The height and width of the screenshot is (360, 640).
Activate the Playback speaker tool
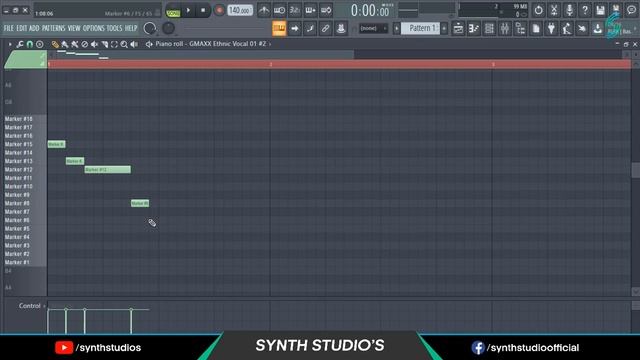click(134, 44)
